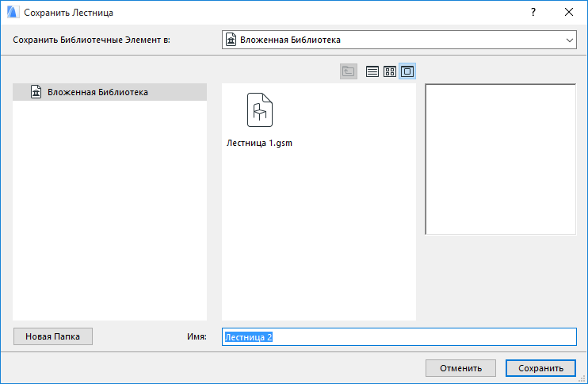The image size is (588, 384).
Task: Click the empty preview pane
Action: [x=501, y=159]
